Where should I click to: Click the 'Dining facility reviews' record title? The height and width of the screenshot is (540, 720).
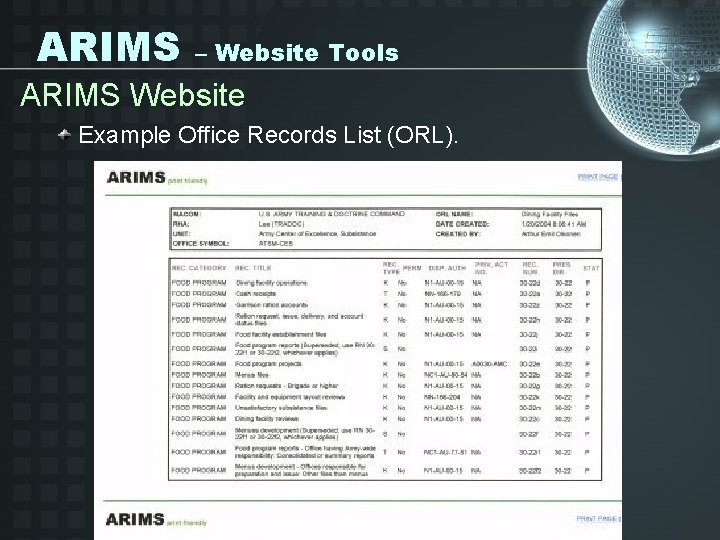pos(267,419)
